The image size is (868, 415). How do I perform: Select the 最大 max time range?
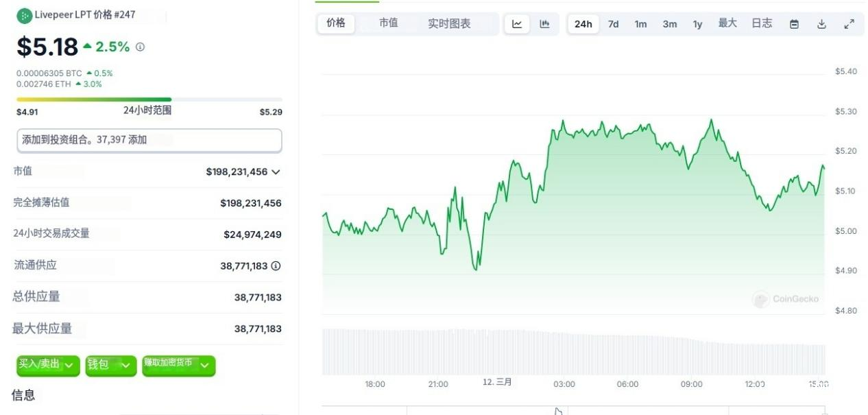(727, 23)
